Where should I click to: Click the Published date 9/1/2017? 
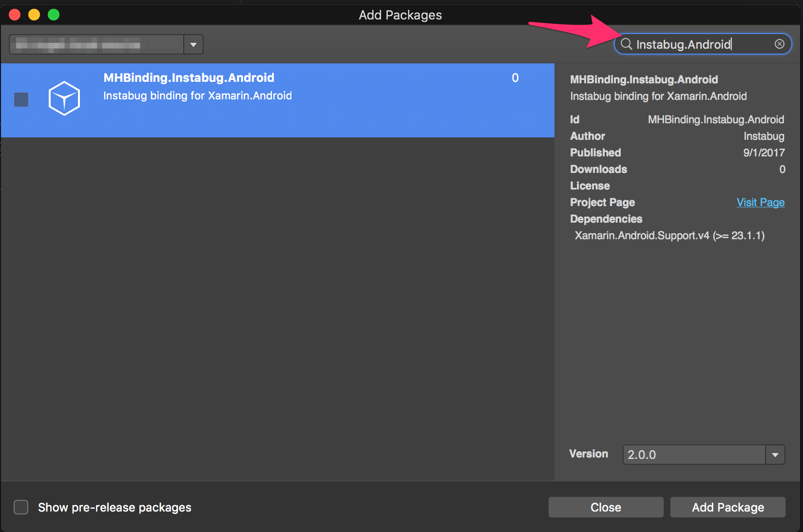764,152
